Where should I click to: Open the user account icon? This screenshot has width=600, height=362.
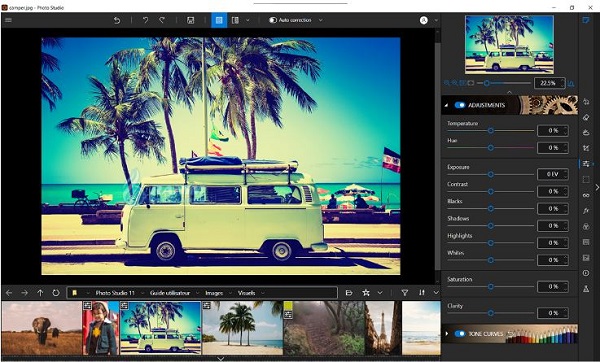pyautogui.click(x=424, y=20)
